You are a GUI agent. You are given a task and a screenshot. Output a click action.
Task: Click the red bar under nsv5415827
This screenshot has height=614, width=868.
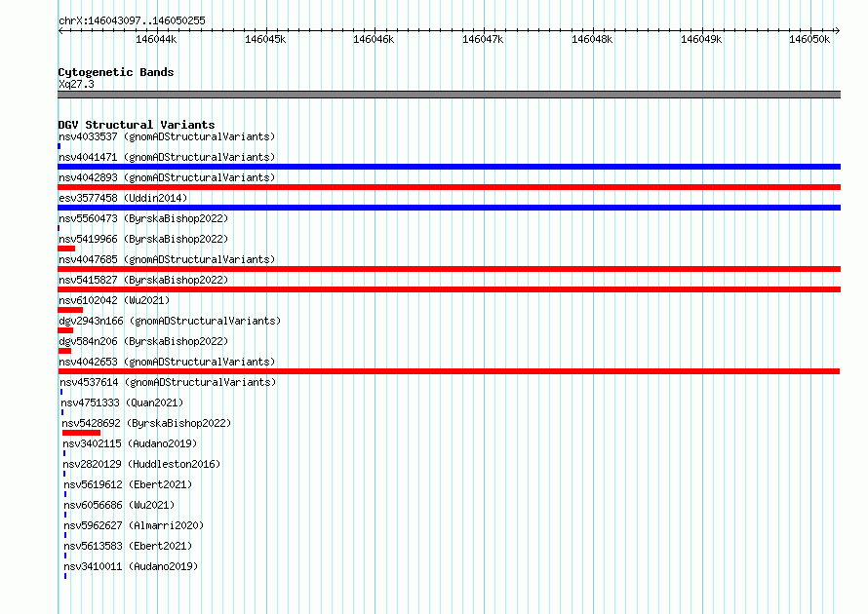[449, 289]
